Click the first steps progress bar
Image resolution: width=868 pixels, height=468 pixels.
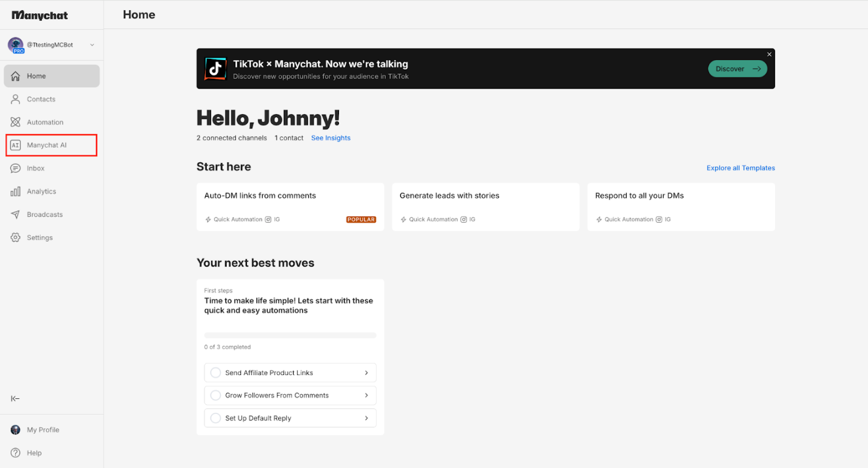[x=290, y=335]
